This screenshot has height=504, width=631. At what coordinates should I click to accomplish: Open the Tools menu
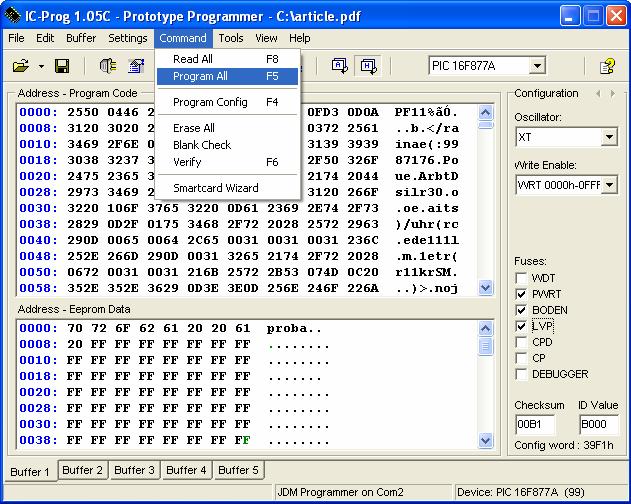pos(231,38)
